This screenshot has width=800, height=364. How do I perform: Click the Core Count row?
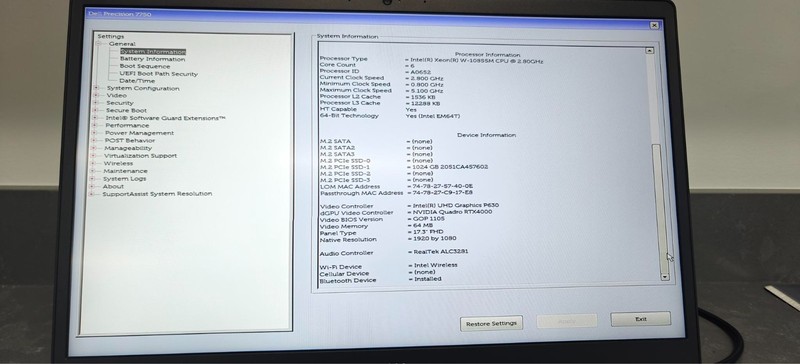367,65
